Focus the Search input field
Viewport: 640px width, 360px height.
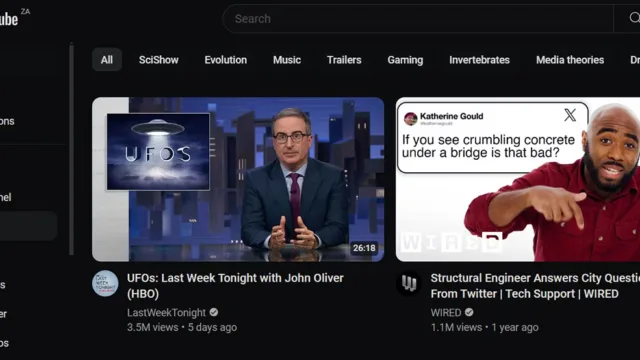coord(418,18)
